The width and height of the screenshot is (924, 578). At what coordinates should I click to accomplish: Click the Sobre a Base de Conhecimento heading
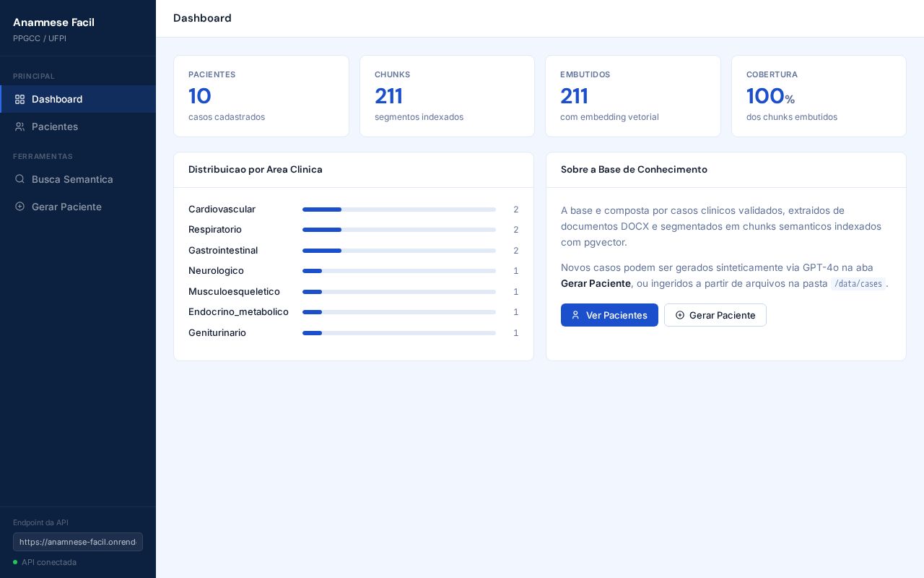(x=634, y=169)
